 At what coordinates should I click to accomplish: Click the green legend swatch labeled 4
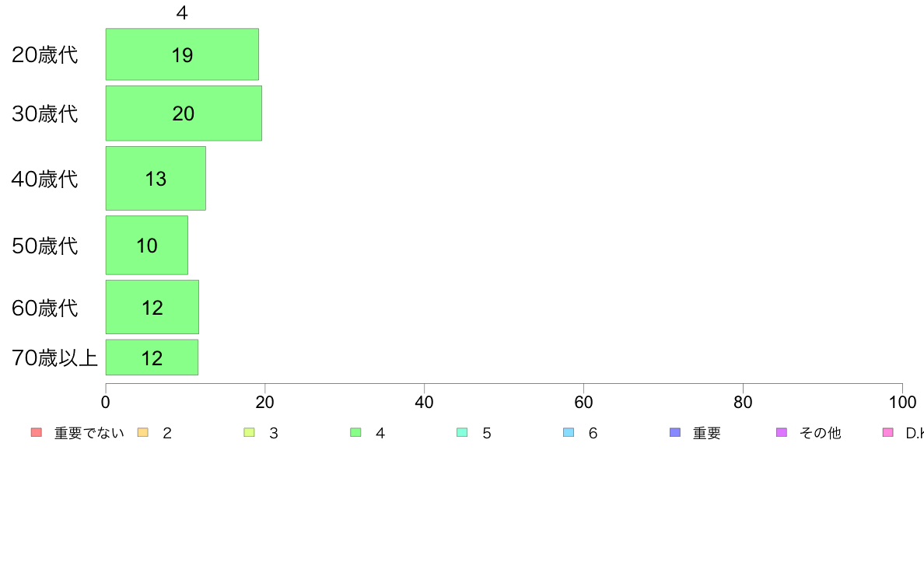[x=356, y=432]
